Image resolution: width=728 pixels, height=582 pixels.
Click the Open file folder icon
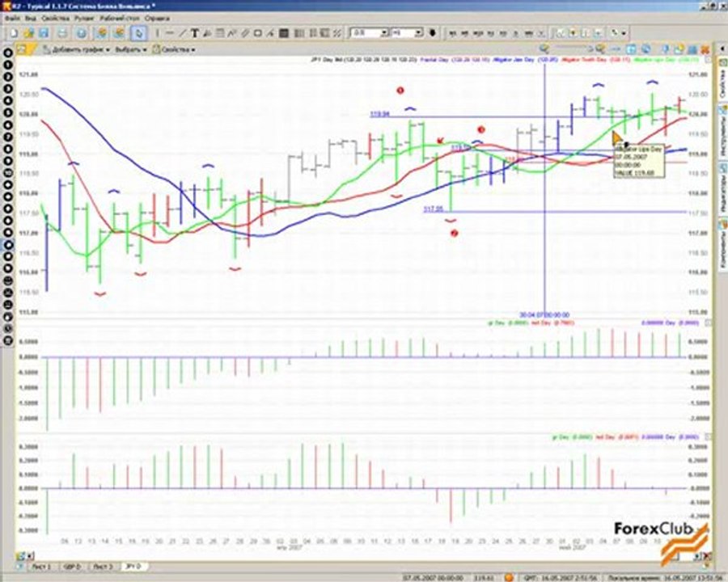(29, 33)
